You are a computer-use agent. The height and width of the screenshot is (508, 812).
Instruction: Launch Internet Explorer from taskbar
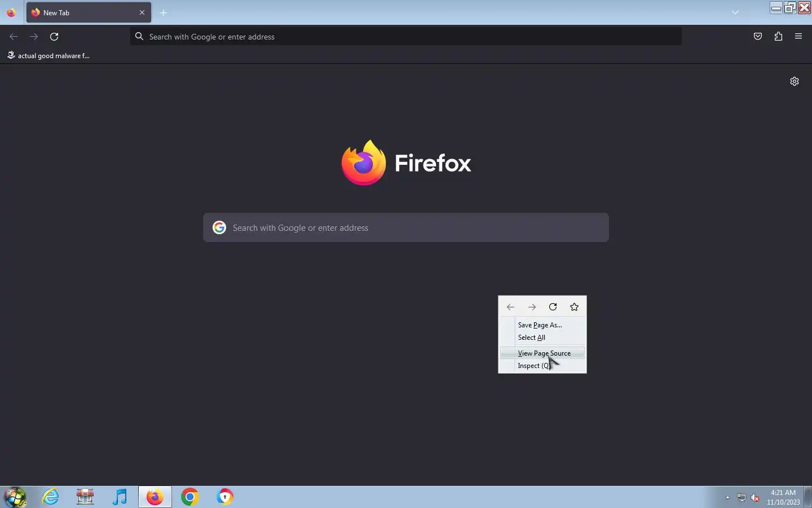coord(51,497)
